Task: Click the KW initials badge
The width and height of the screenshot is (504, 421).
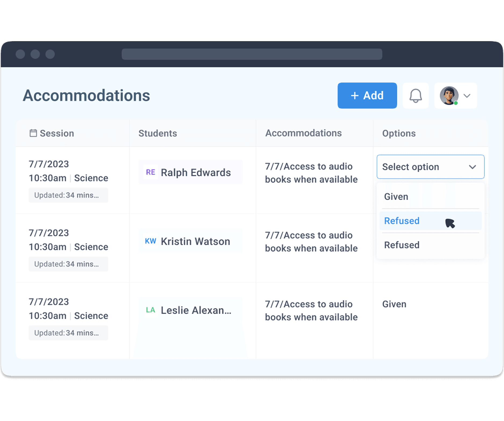Action: click(150, 241)
